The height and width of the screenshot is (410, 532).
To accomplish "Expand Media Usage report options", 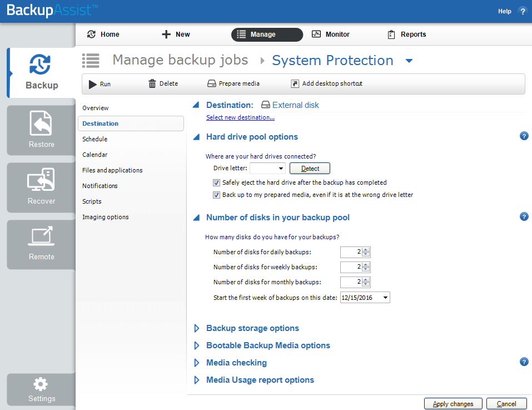I will pos(196,380).
